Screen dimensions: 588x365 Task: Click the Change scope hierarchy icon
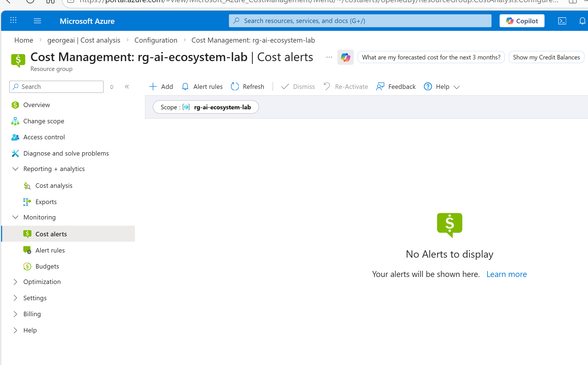pyautogui.click(x=15, y=121)
